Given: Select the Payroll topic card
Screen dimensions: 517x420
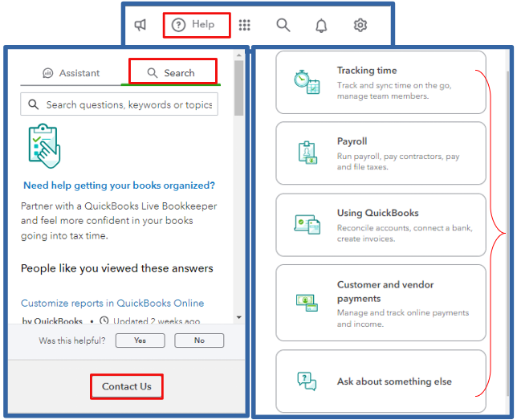Looking at the screenshot, I should (381, 153).
